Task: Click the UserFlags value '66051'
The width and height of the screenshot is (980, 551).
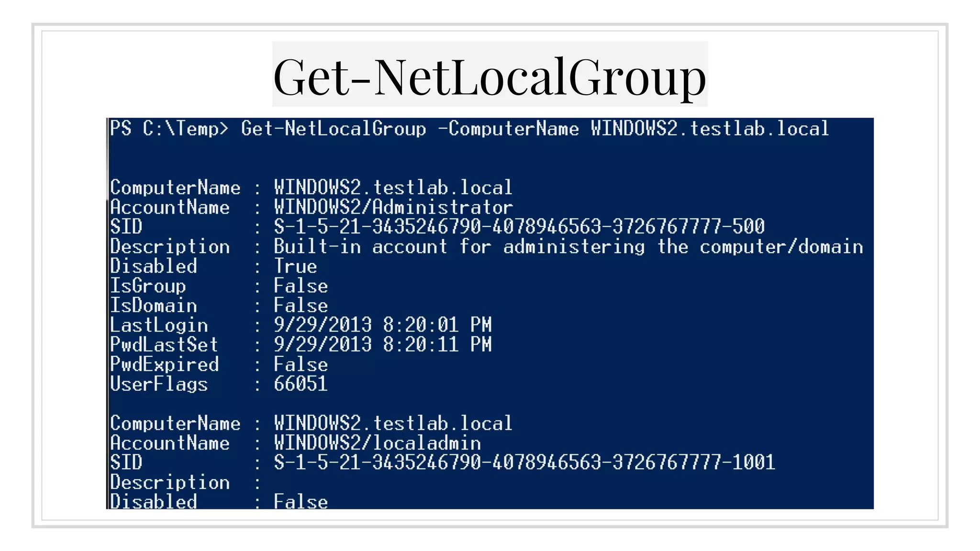Action: click(301, 384)
